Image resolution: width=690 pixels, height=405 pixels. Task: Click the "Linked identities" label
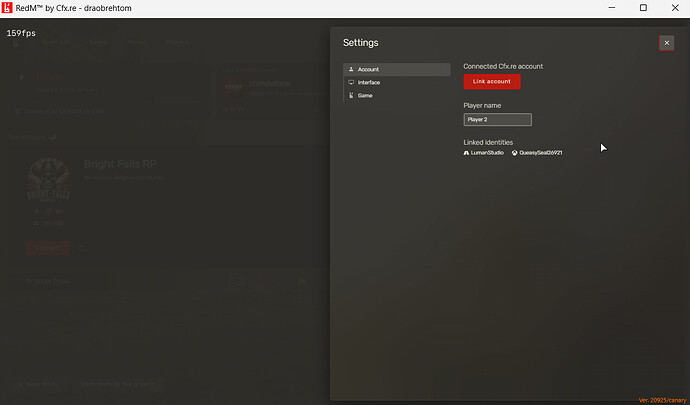click(488, 142)
